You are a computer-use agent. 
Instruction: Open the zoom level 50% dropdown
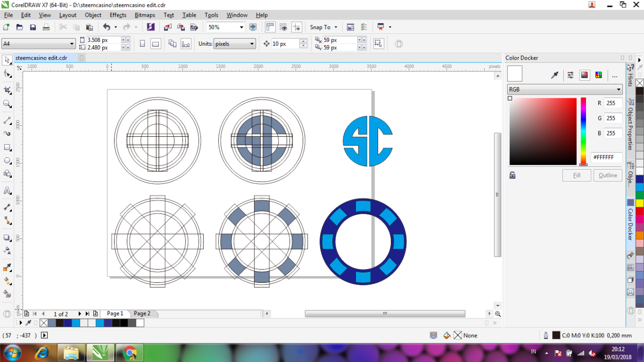pos(241,27)
